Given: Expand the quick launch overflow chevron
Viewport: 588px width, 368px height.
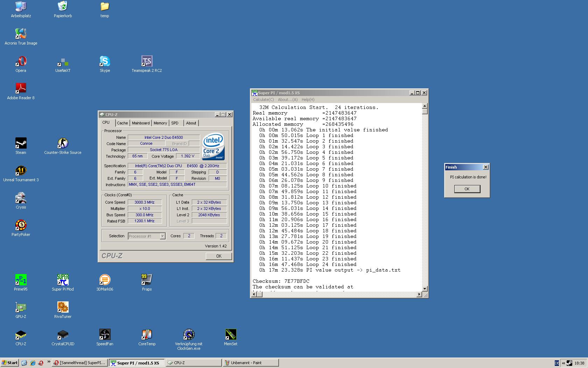Looking at the screenshot, I should [x=49, y=362].
